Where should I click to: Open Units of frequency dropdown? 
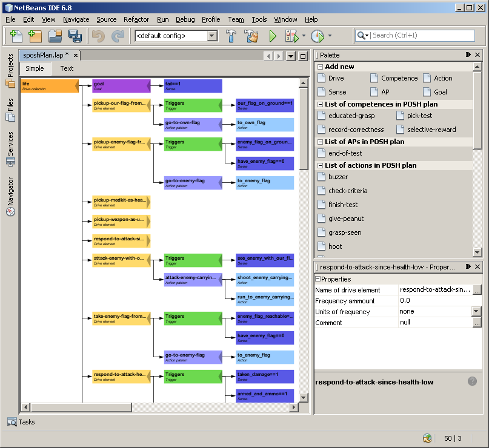click(476, 311)
